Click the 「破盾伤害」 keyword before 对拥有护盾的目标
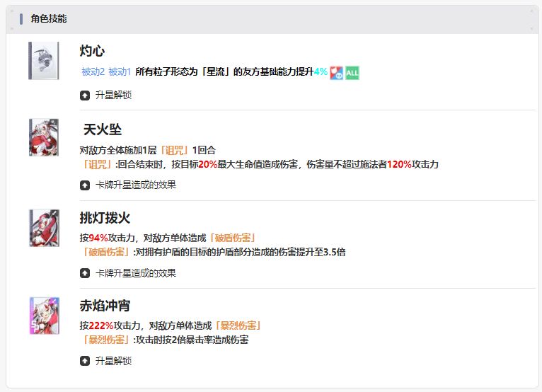This screenshot has height=392, width=542. pyautogui.click(x=106, y=252)
